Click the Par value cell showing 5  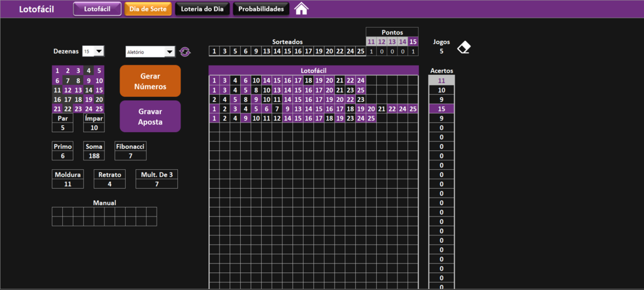click(x=63, y=128)
